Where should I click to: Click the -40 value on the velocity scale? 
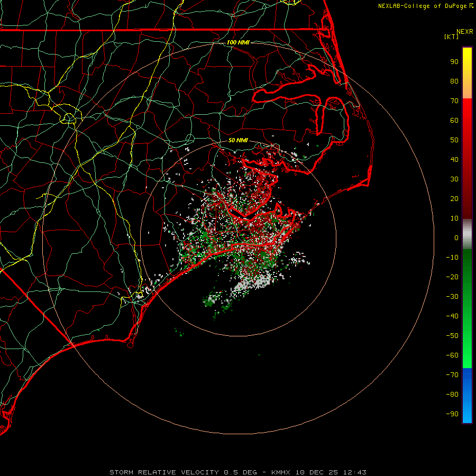tap(452, 316)
